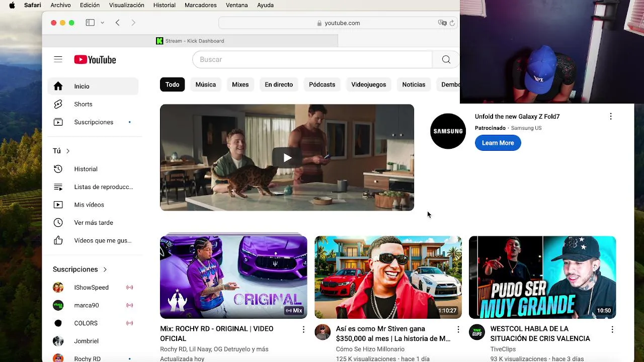The width and height of the screenshot is (644, 362).
Task: Open options menu for Samsung ad
Action: pyautogui.click(x=611, y=116)
